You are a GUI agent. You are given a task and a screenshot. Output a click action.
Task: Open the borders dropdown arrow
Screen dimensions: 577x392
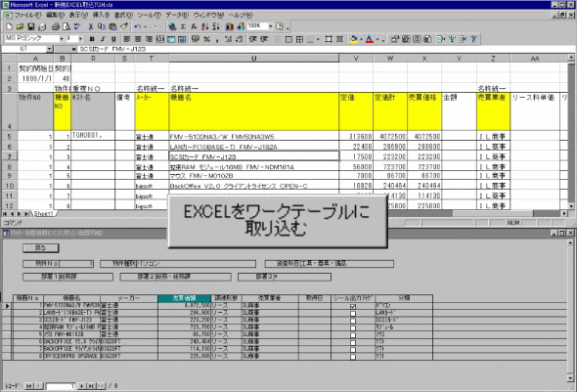click(318, 39)
